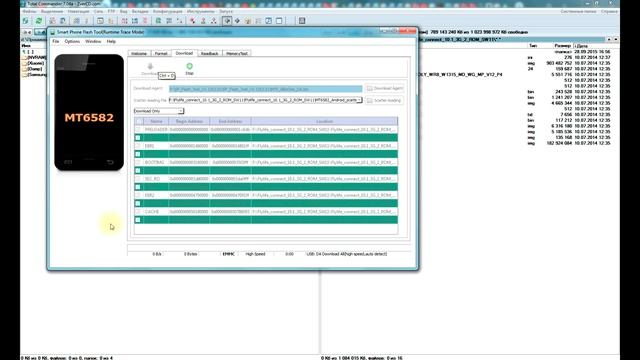
Task: Switch to the Welcome tab
Action: pyautogui.click(x=139, y=53)
